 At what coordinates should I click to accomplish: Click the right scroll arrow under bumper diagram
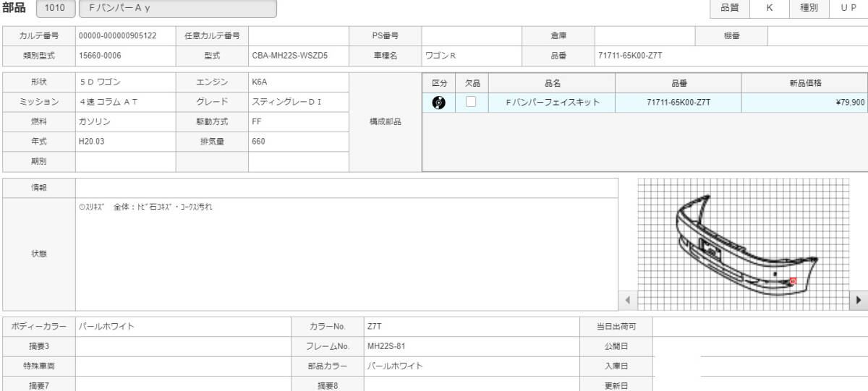(859, 299)
